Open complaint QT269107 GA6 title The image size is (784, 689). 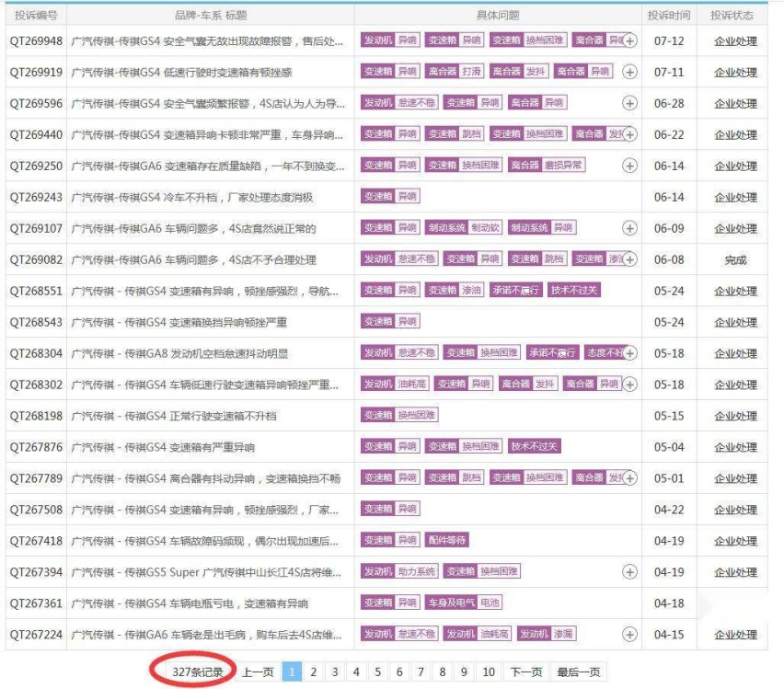193,228
